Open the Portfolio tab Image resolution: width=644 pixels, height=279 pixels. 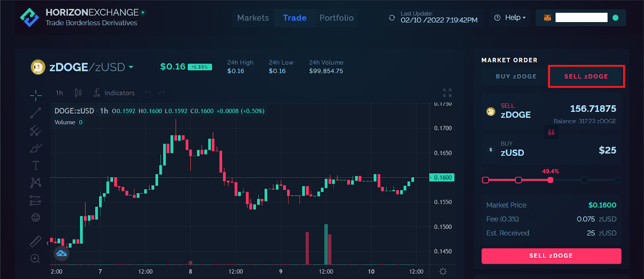pyautogui.click(x=337, y=18)
